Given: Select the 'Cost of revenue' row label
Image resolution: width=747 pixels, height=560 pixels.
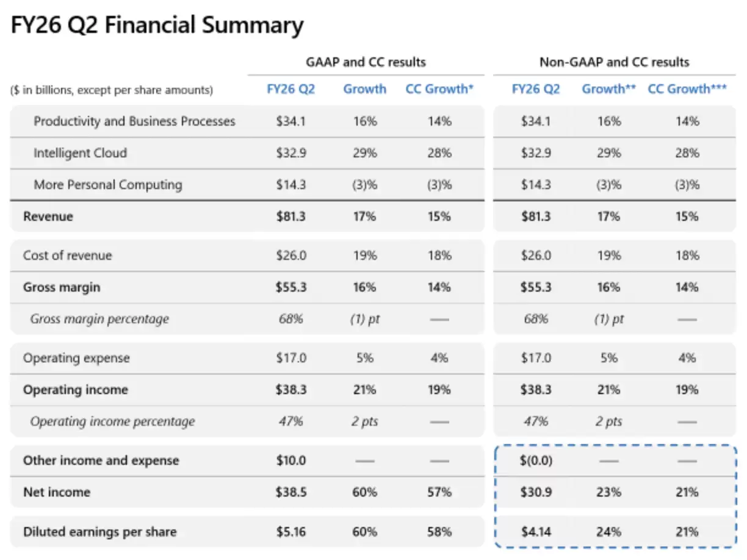Looking at the screenshot, I should pyautogui.click(x=67, y=256).
